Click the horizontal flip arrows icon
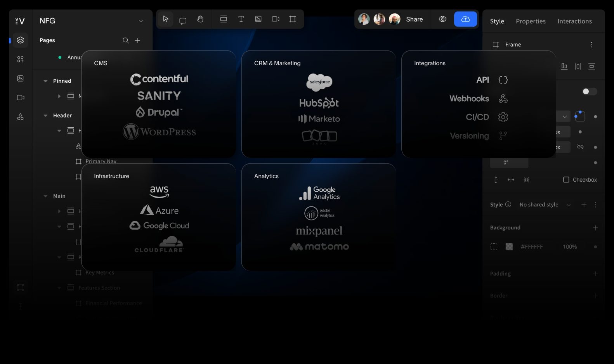Viewport: 614px width, 364px height. pyautogui.click(x=511, y=180)
